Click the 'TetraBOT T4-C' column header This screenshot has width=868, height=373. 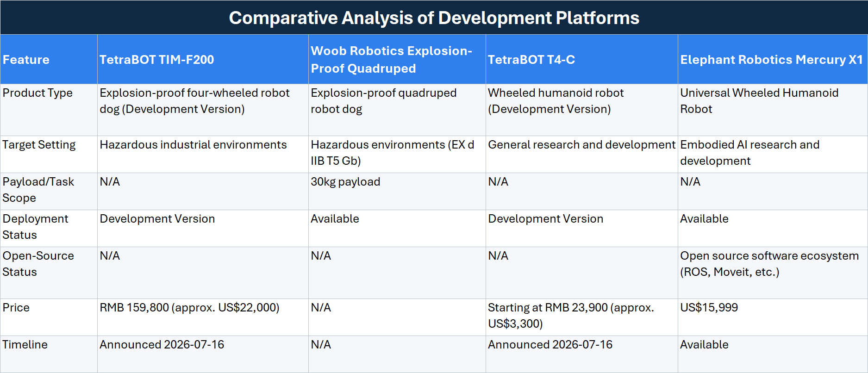point(582,59)
